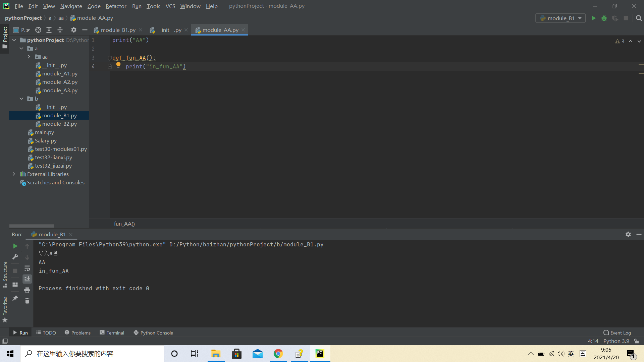Select main.py in project tree
Image resolution: width=644 pixels, height=362 pixels.
point(44,132)
